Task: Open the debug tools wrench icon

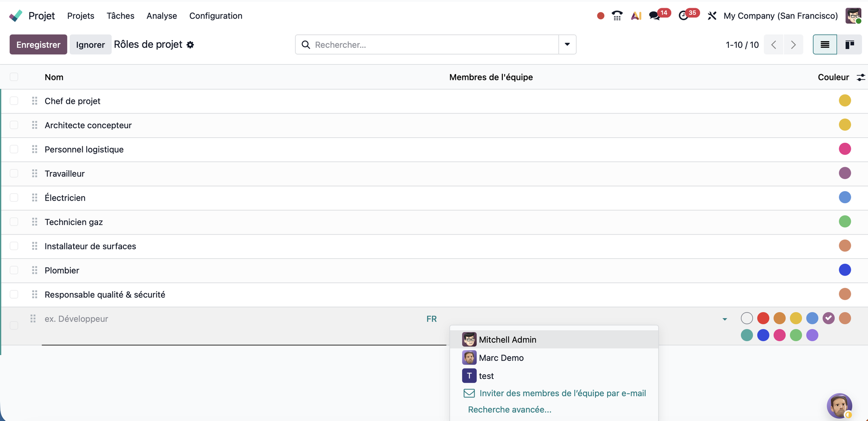Action: pyautogui.click(x=712, y=16)
